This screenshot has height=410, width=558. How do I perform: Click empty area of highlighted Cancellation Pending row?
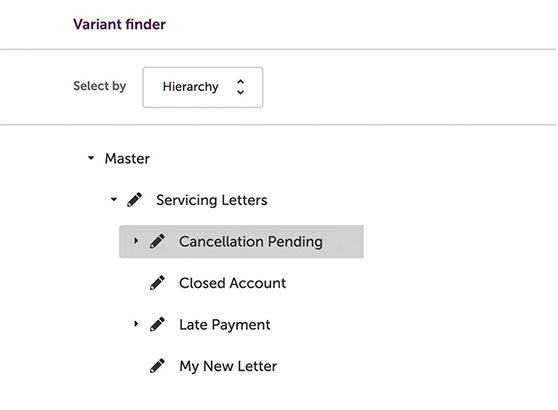coord(343,242)
